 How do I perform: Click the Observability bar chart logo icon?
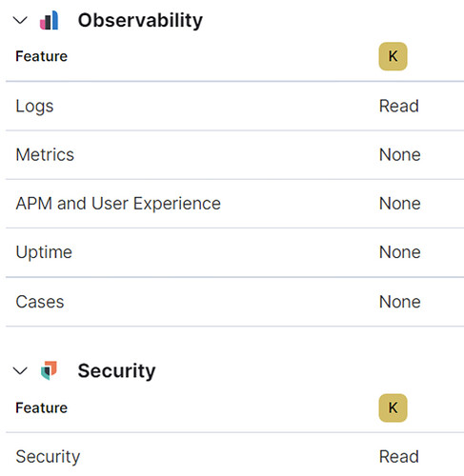49,20
